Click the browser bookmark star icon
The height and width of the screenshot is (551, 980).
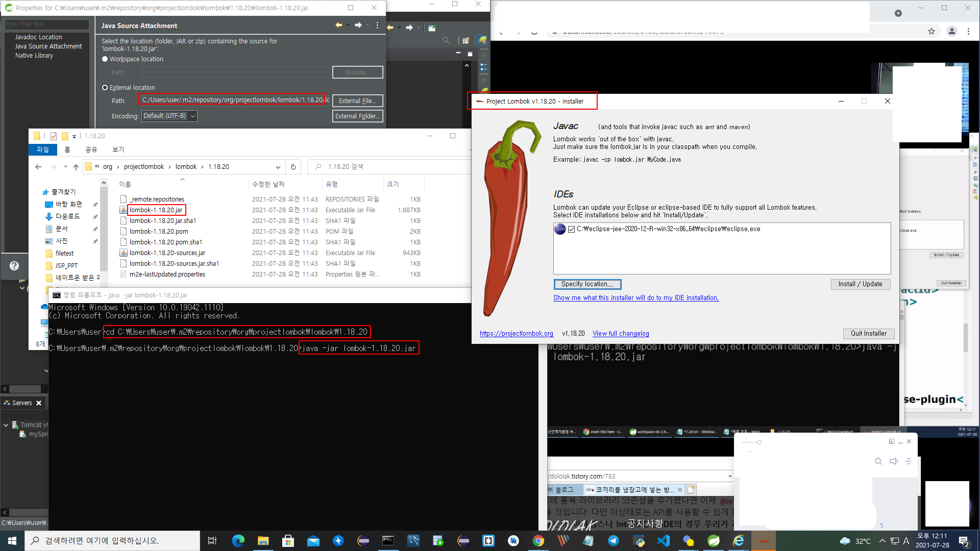point(931,32)
